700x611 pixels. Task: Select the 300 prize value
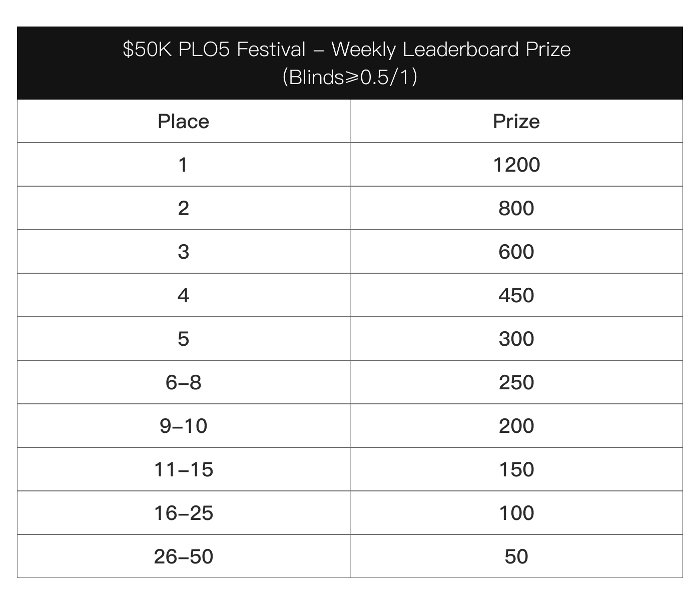click(516, 339)
